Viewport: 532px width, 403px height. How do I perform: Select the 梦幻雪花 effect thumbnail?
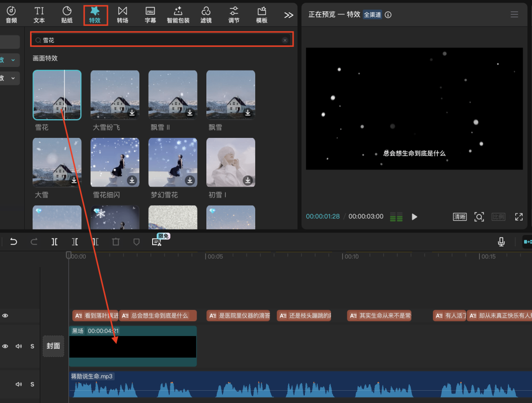pyautogui.click(x=172, y=163)
